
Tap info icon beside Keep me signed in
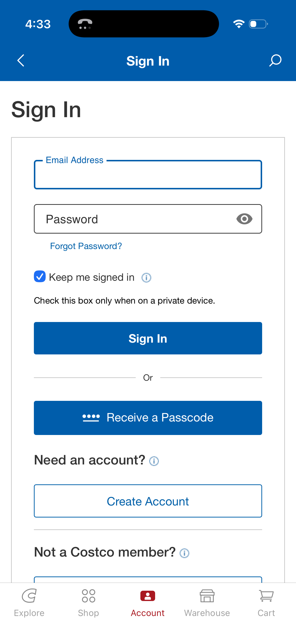pos(146,278)
